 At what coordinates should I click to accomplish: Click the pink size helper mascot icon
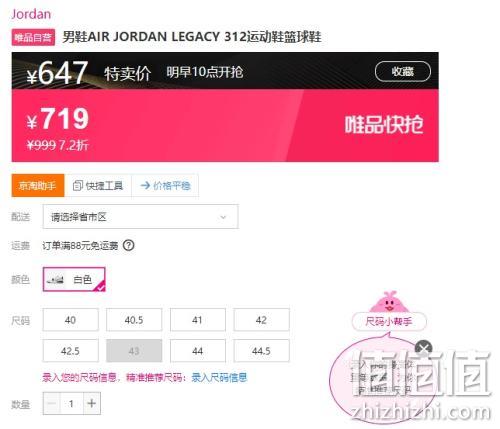pyautogui.click(x=389, y=302)
